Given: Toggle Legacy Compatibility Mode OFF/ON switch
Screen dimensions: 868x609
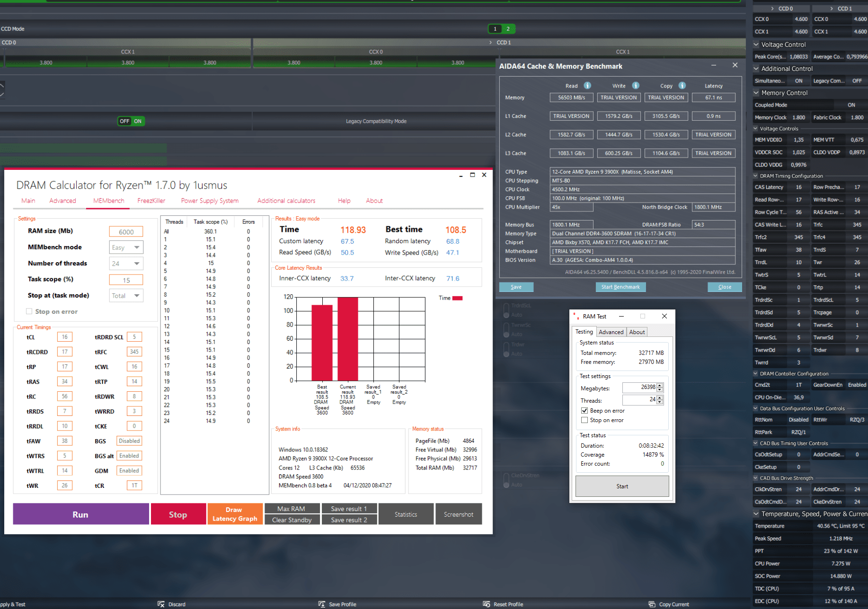Looking at the screenshot, I should (x=131, y=121).
